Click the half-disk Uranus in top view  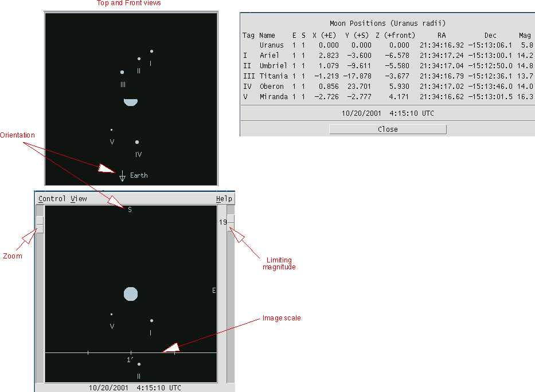click(x=131, y=102)
